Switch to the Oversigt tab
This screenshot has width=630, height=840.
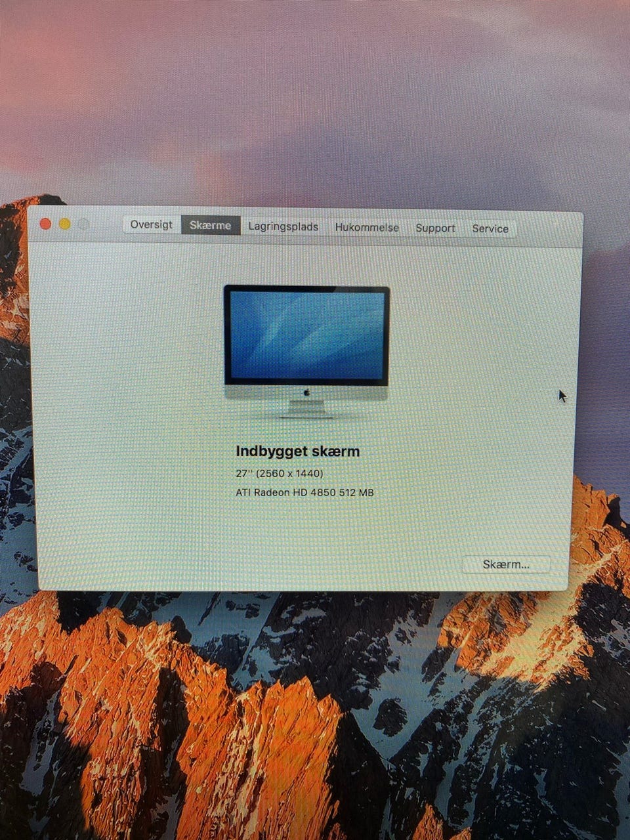152,224
